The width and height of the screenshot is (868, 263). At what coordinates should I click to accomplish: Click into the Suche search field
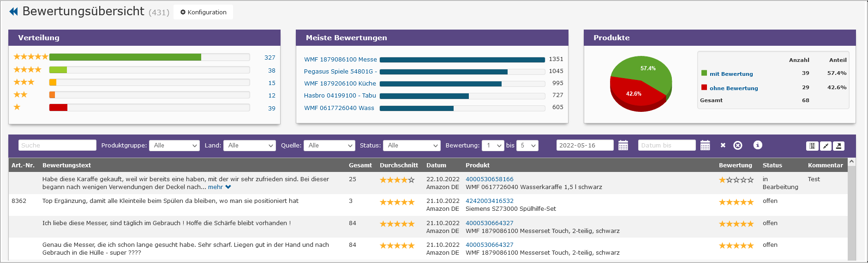[x=57, y=146]
